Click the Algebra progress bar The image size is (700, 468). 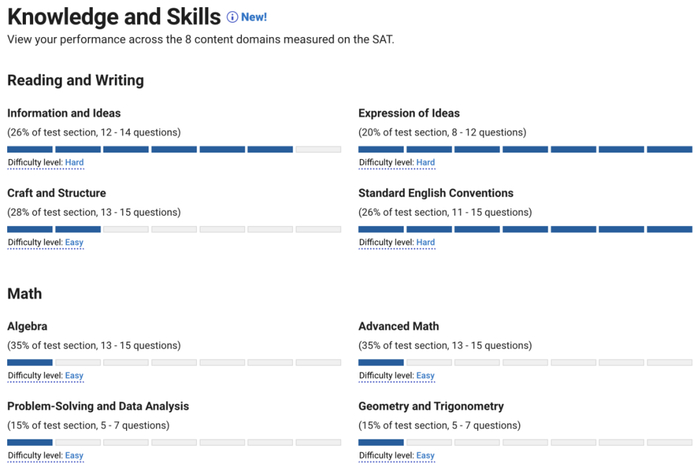[174, 362]
